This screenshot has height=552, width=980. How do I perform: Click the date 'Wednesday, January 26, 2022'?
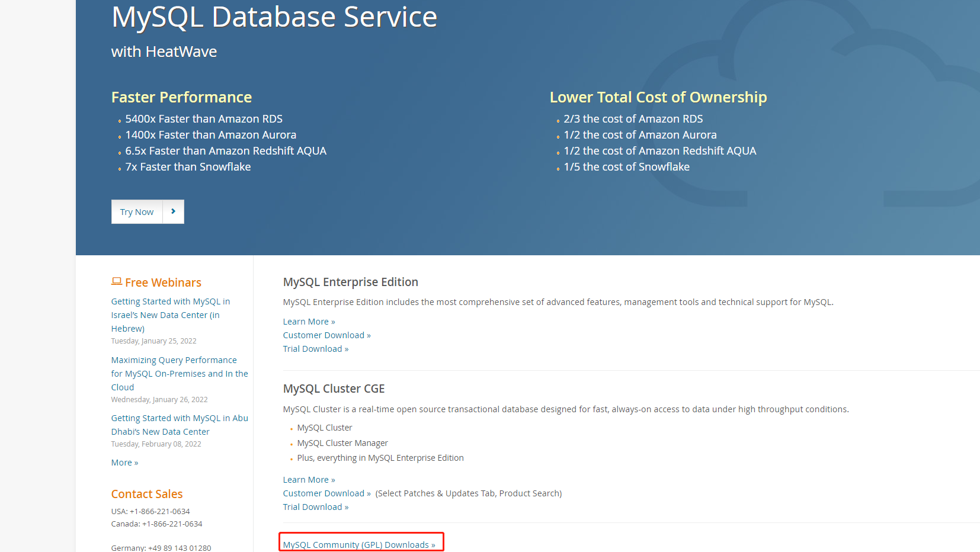pos(159,400)
